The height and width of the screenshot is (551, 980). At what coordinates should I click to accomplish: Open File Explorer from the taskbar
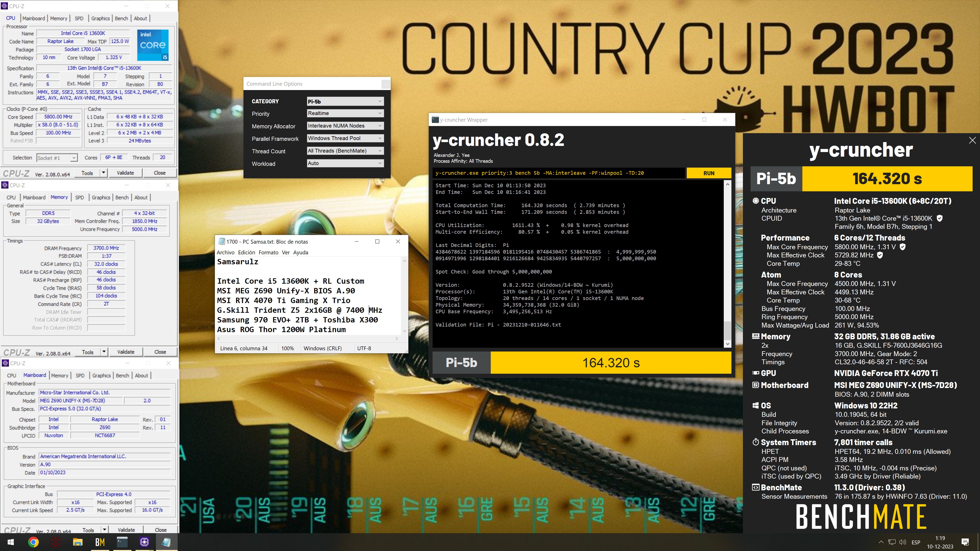pyautogui.click(x=78, y=542)
